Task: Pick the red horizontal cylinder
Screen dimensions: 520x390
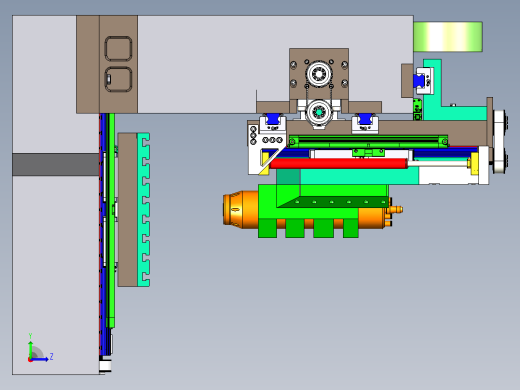Action: (x=338, y=163)
